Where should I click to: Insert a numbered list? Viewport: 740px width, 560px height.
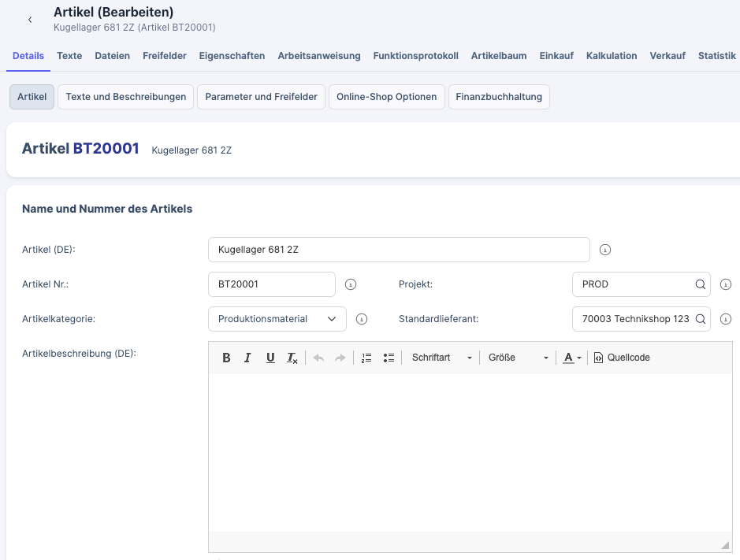tap(366, 358)
